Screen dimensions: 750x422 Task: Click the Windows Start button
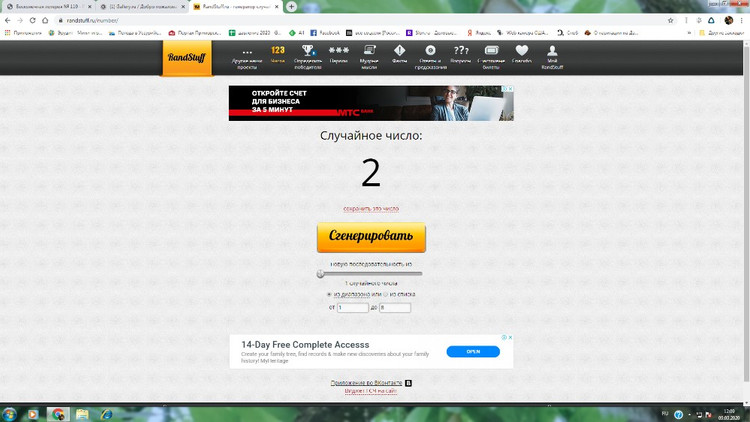pyautogui.click(x=10, y=414)
